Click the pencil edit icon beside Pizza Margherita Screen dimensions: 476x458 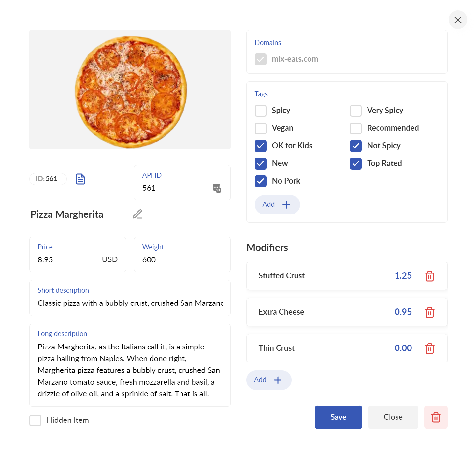coord(137,214)
